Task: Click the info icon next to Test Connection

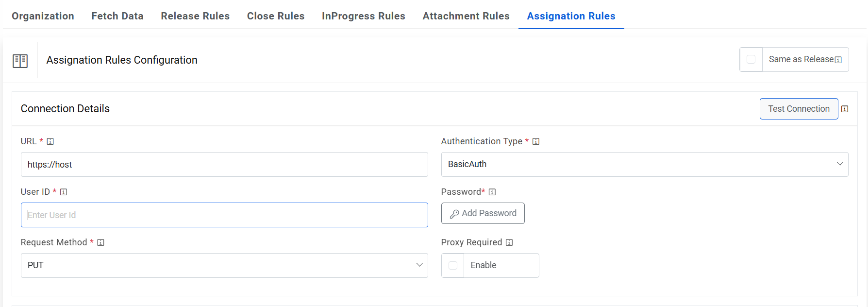Action: coord(845,109)
